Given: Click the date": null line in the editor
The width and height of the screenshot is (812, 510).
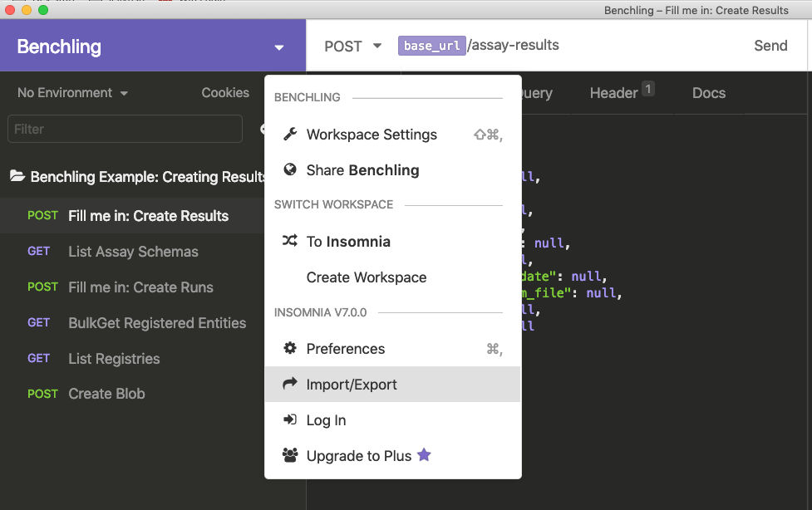Looking at the screenshot, I should pyautogui.click(x=564, y=276).
